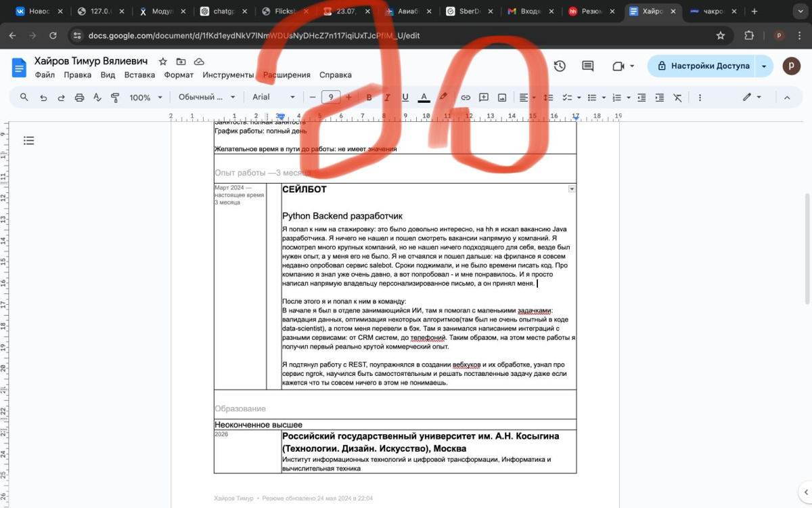
Task: Open the Справка menu
Action: pyautogui.click(x=335, y=75)
